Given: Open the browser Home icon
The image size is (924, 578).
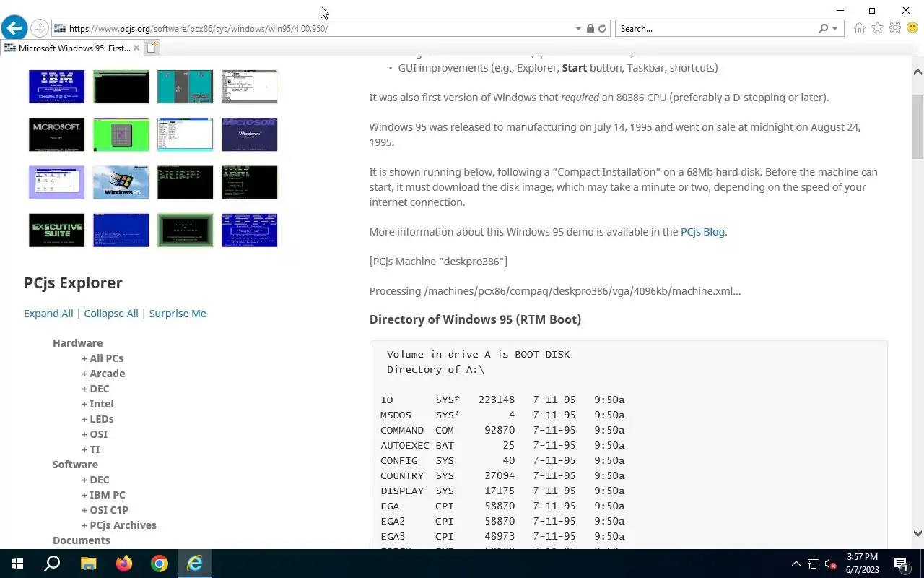Looking at the screenshot, I should (859, 28).
